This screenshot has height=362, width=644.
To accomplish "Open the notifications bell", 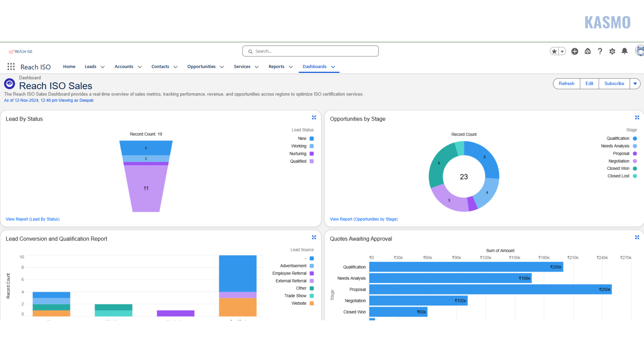I will (x=625, y=51).
